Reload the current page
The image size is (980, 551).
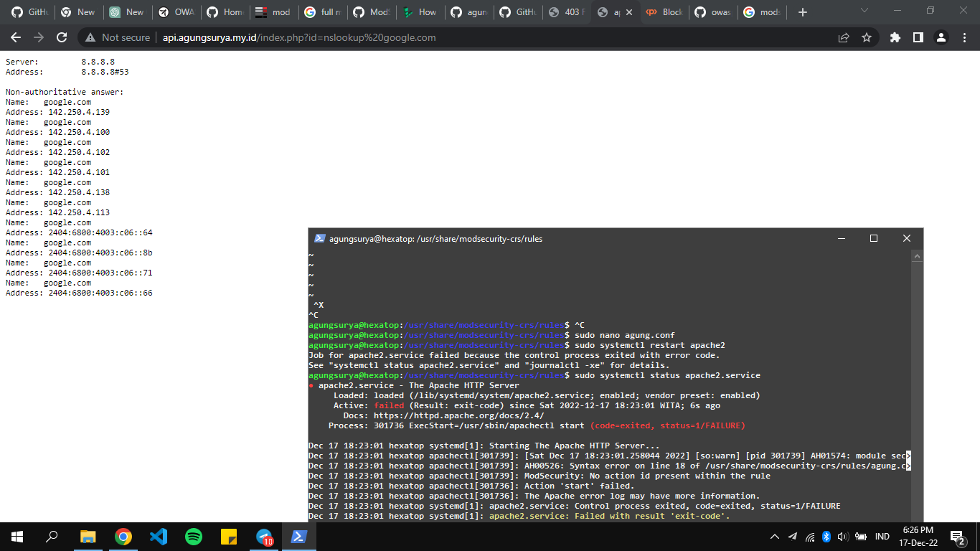pyautogui.click(x=62, y=37)
